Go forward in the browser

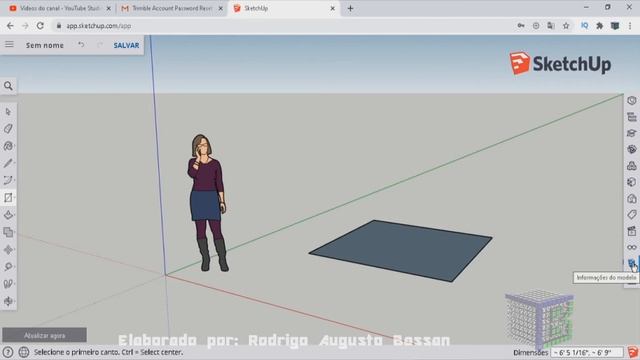click(x=25, y=26)
